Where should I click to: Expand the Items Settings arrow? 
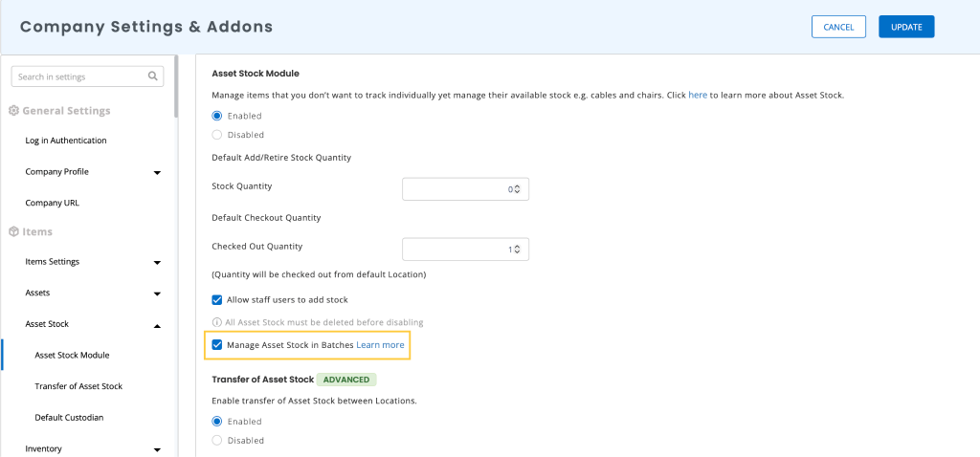pyautogui.click(x=158, y=263)
